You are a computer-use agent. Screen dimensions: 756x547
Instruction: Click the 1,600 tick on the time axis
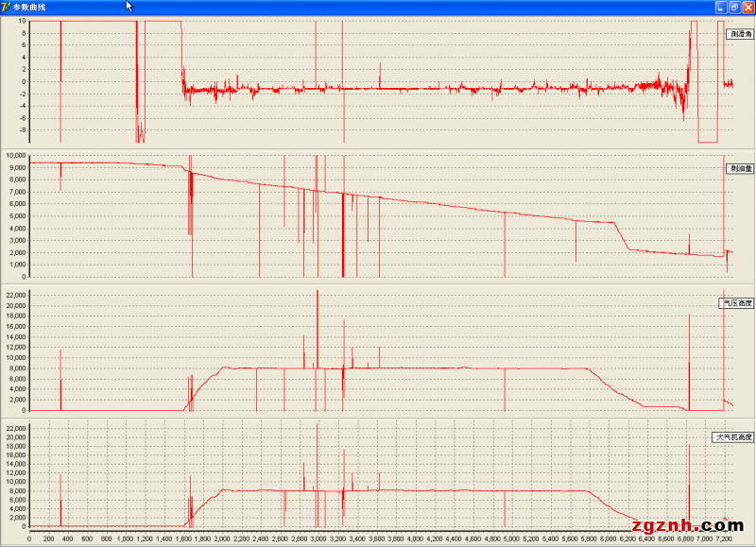(x=183, y=539)
